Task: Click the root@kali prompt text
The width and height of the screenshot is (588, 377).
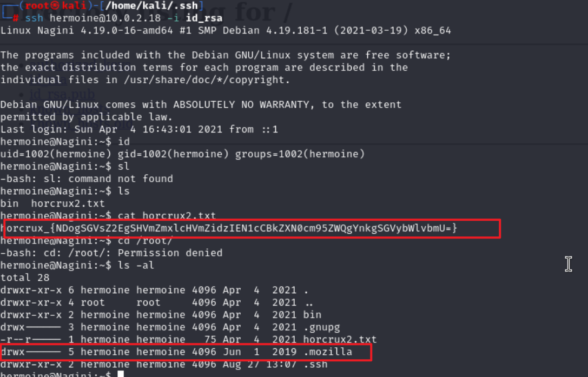Action: [x=56, y=5]
